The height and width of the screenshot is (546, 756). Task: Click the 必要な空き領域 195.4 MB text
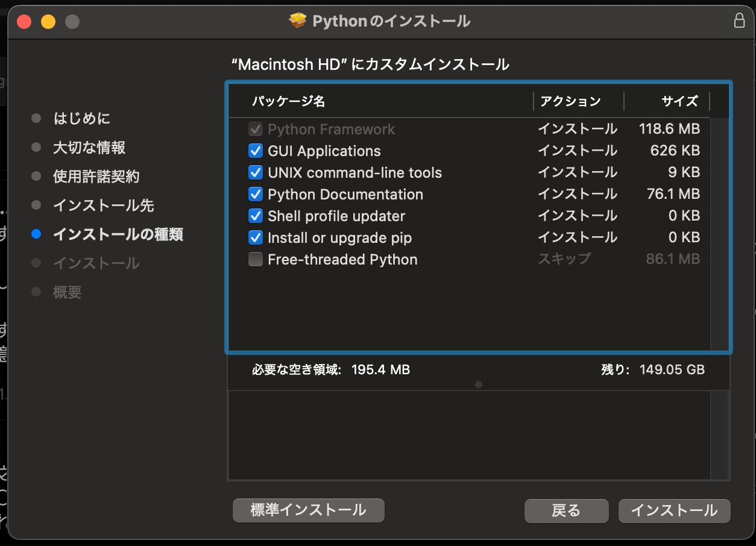tap(331, 369)
